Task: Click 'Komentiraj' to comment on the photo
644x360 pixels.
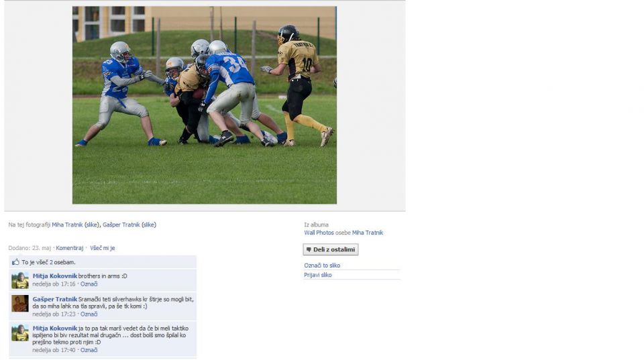Action: click(69, 248)
